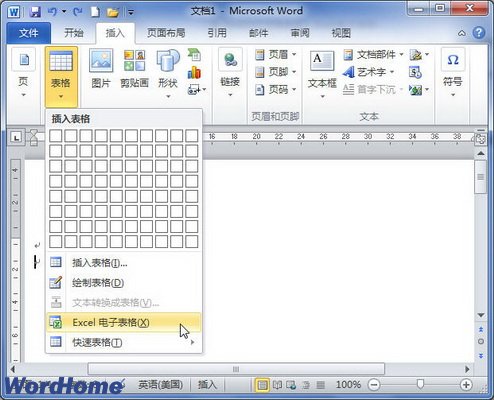494x400 pixels.
Task: Switch to Draft view
Action: pyautogui.click(x=320, y=385)
